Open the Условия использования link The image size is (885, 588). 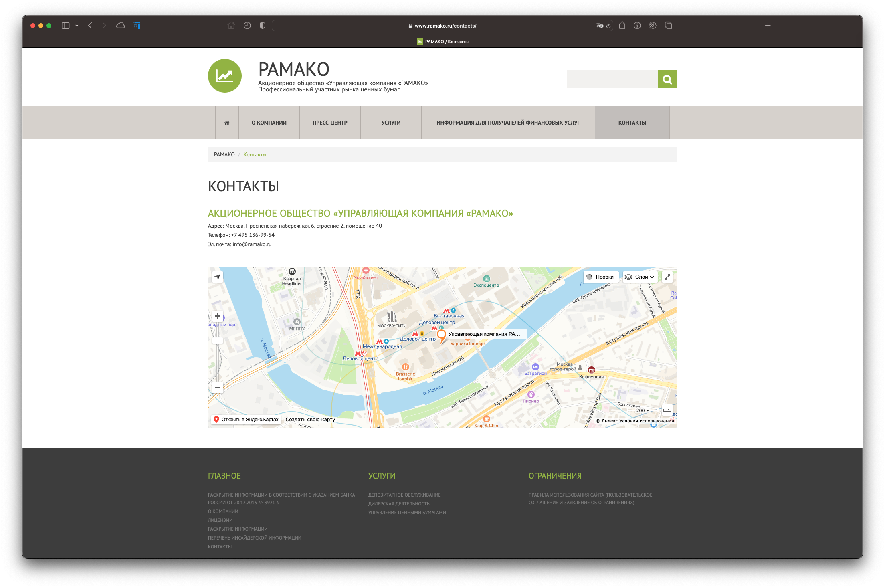(x=647, y=421)
